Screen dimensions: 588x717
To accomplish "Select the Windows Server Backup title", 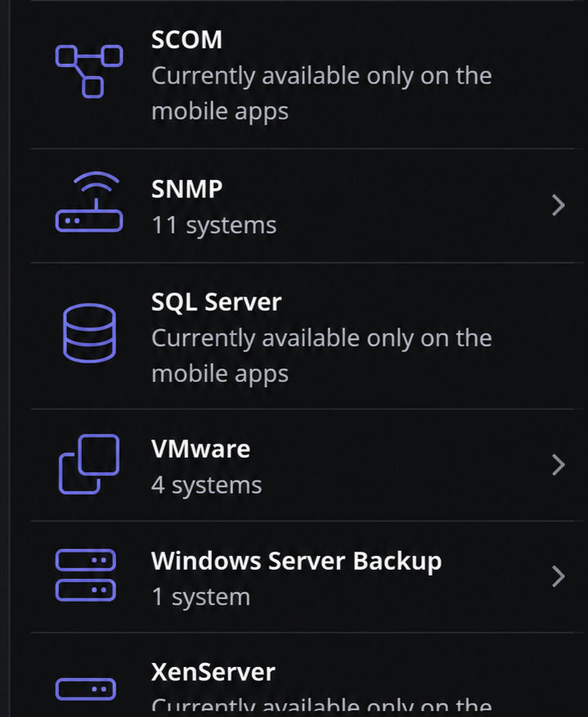I will click(x=296, y=561).
